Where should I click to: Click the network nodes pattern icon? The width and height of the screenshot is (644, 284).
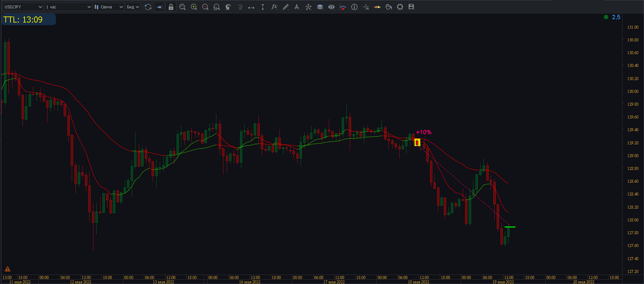tap(308, 7)
